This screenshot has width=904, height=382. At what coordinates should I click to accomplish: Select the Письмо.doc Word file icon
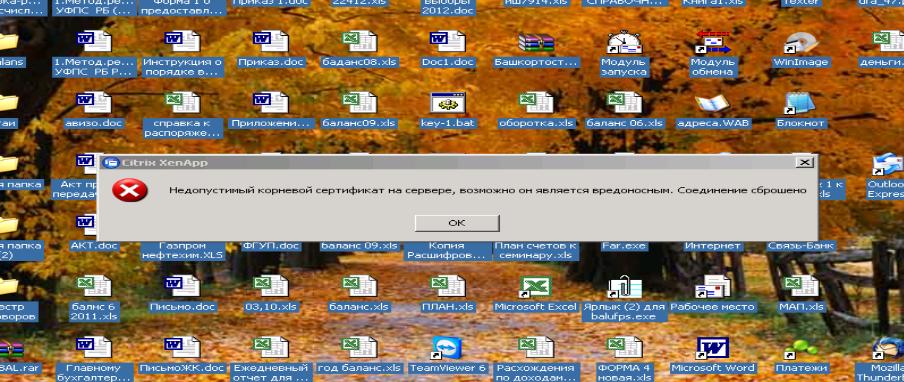(x=182, y=286)
